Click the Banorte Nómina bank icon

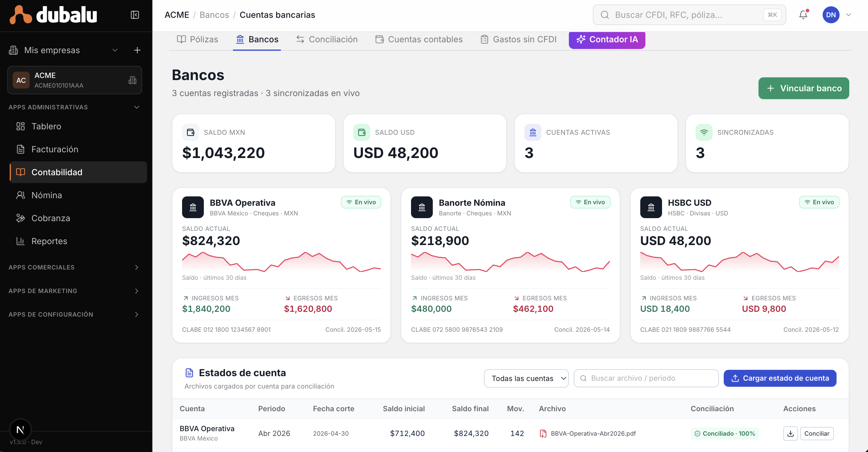422,207
